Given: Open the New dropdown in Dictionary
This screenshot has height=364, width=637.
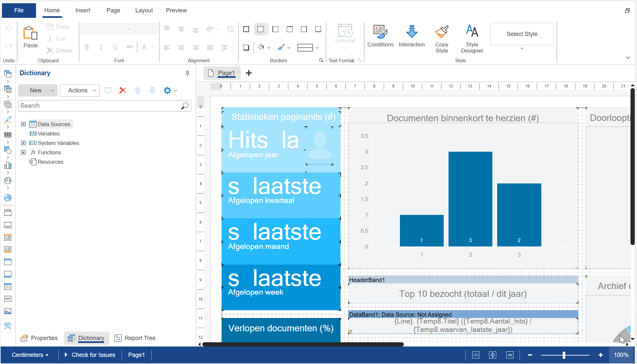Looking at the screenshot, I should (38, 90).
